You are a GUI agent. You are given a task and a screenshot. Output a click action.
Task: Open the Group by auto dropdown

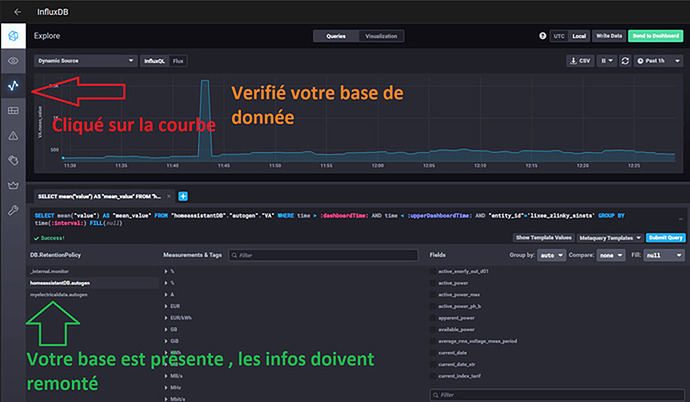tap(551, 255)
